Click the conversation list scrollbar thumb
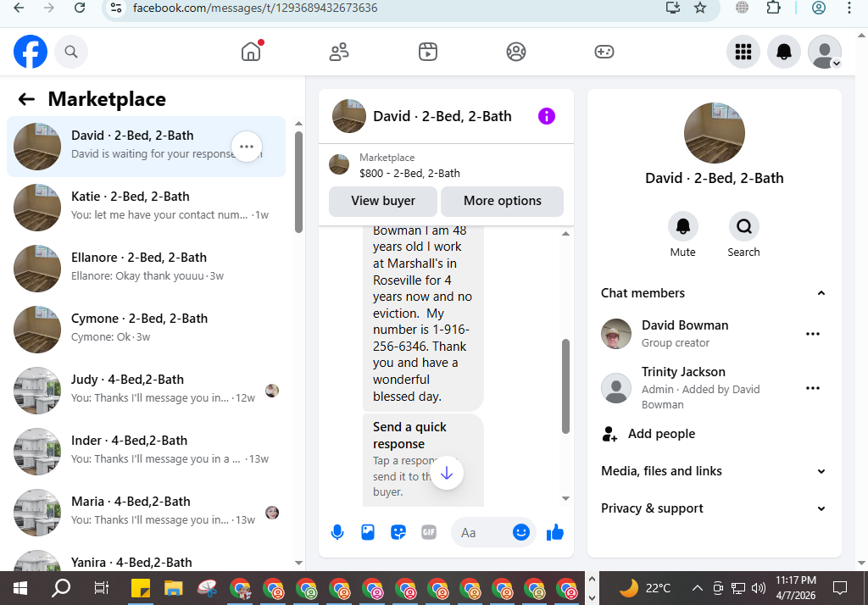 tap(299, 182)
